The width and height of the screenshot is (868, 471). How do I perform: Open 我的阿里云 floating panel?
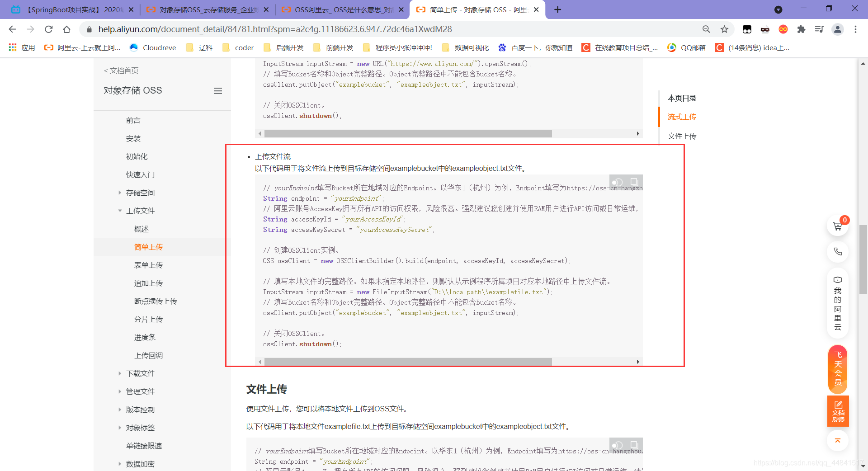coord(838,303)
